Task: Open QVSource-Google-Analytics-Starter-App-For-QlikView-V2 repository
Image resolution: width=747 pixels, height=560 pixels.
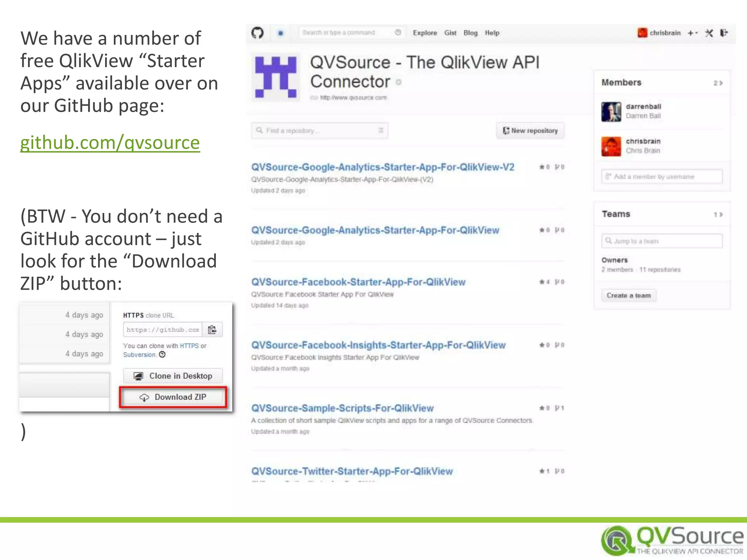Action: 383,167
